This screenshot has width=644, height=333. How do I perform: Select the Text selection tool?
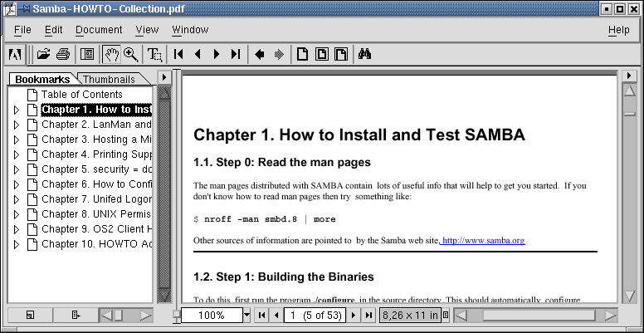pyautogui.click(x=154, y=55)
